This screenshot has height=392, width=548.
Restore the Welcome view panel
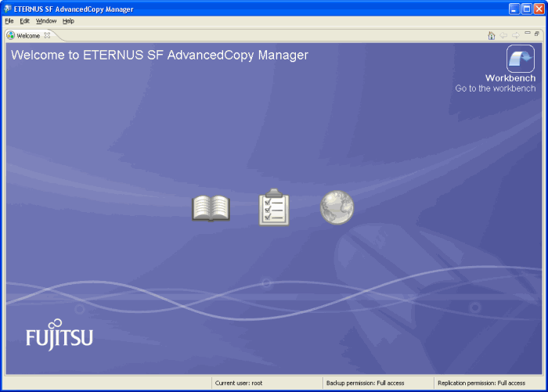click(537, 34)
